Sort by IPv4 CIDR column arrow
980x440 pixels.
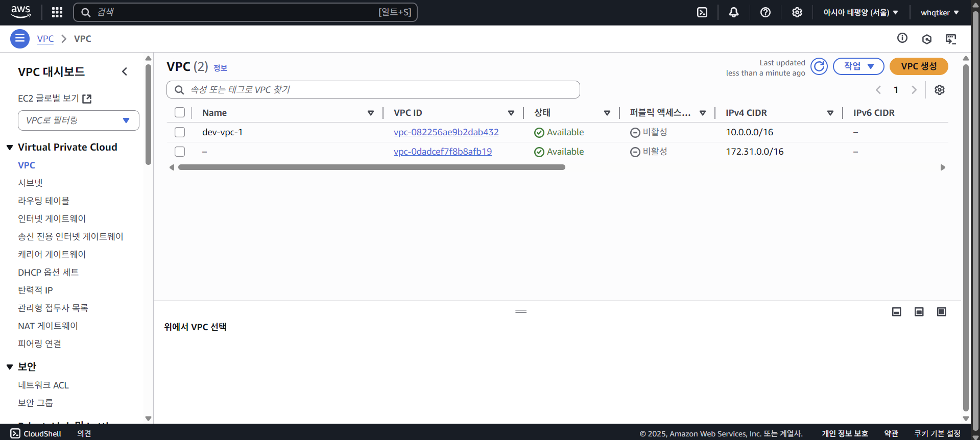click(x=830, y=113)
